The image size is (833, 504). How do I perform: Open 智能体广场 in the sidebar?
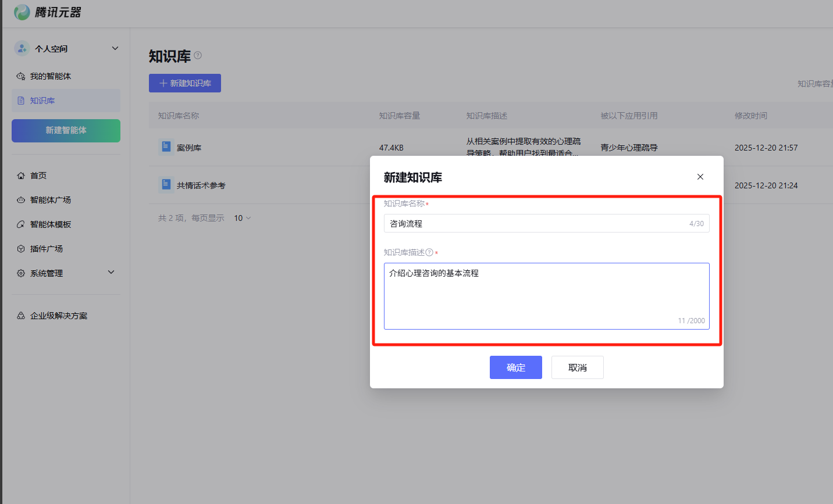(51, 200)
